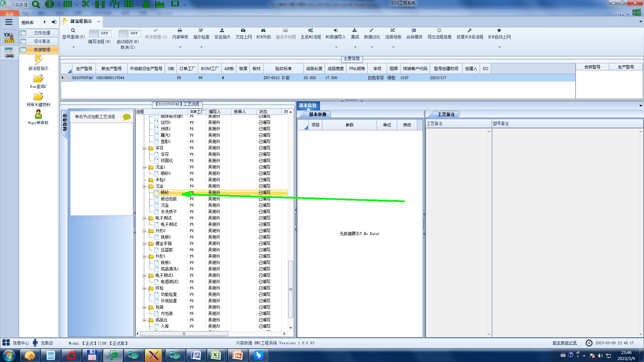Switch to the 工艺备注 tab

pyautogui.click(x=446, y=115)
